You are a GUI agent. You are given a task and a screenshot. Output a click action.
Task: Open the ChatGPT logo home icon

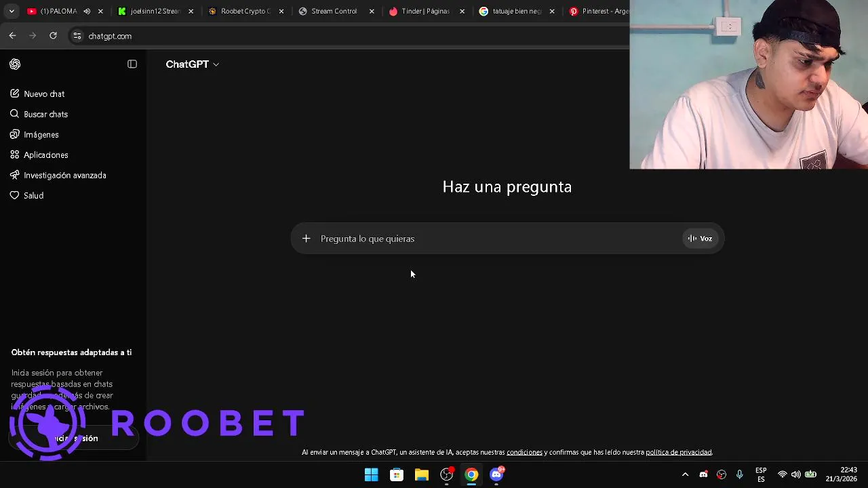(x=15, y=64)
